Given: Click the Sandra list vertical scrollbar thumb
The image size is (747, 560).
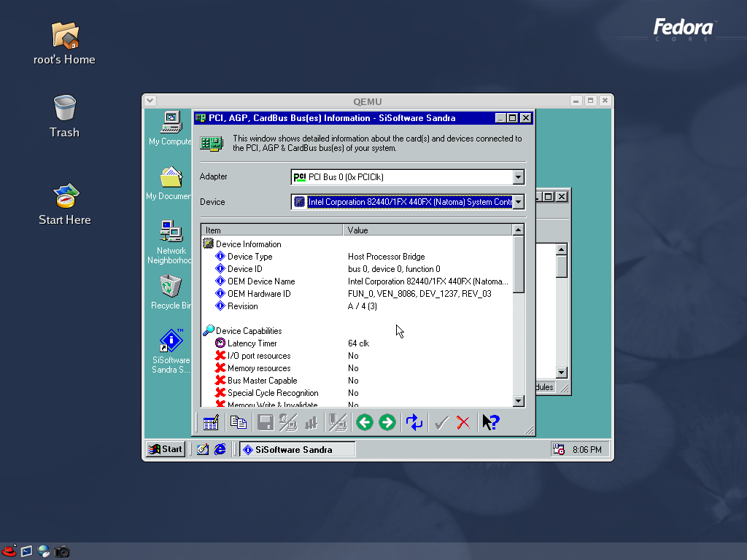Looking at the screenshot, I should (x=519, y=264).
